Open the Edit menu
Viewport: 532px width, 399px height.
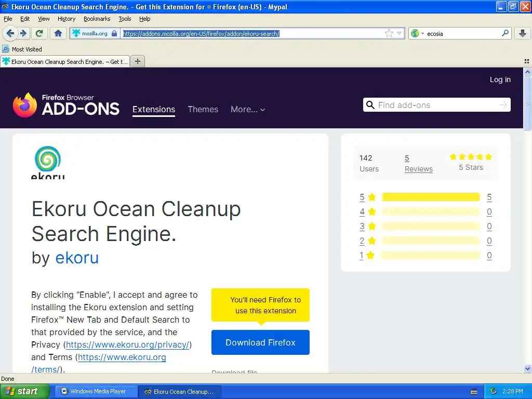point(25,19)
